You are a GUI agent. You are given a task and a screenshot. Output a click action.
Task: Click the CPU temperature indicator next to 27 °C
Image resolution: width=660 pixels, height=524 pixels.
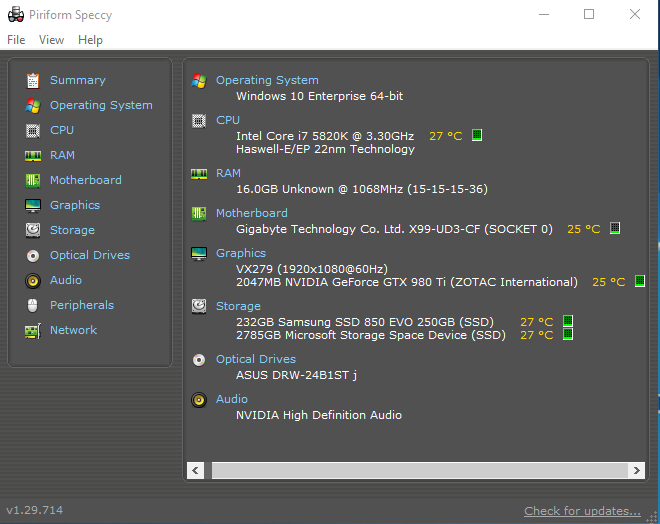point(477,136)
